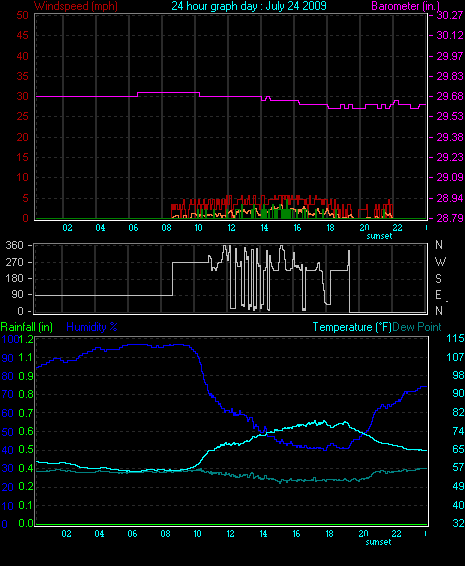Viewport: 465px width, 566px height.
Task: Click barometer scale value 28.79
Action: pyautogui.click(x=450, y=218)
